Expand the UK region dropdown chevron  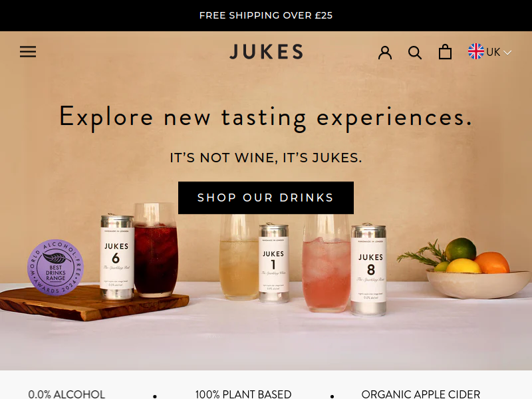(507, 53)
